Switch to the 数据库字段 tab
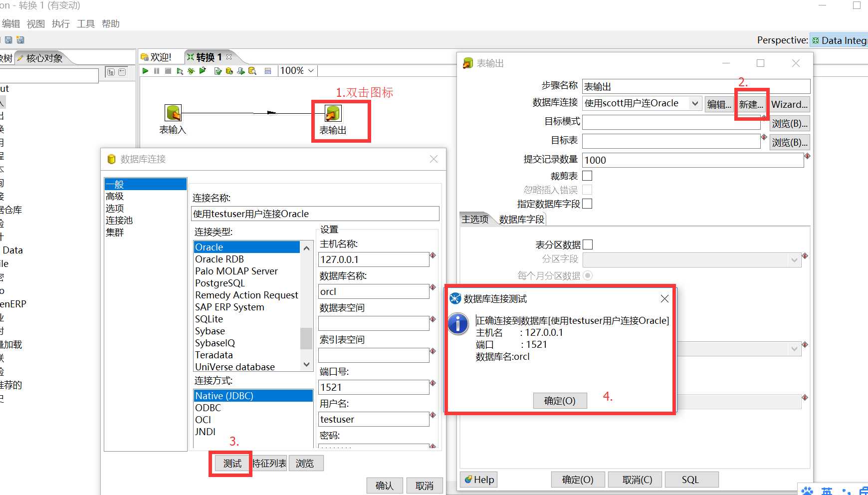The image size is (868, 495). (x=522, y=220)
